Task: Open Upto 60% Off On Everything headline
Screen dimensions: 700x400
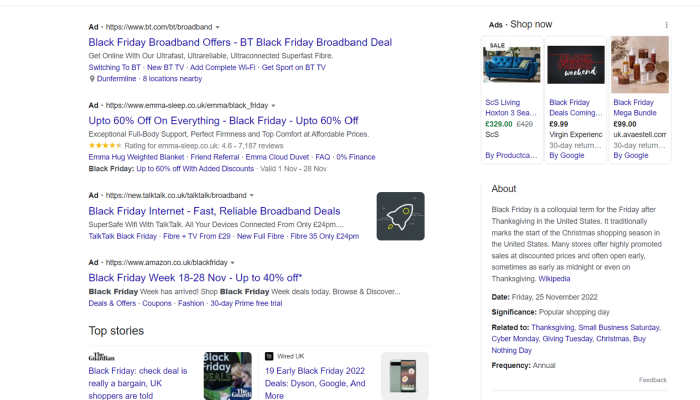Action: (223, 121)
